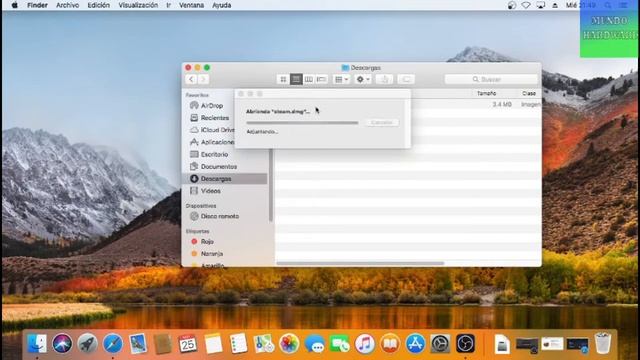Sort by the Clase column header

(x=529, y=93)
